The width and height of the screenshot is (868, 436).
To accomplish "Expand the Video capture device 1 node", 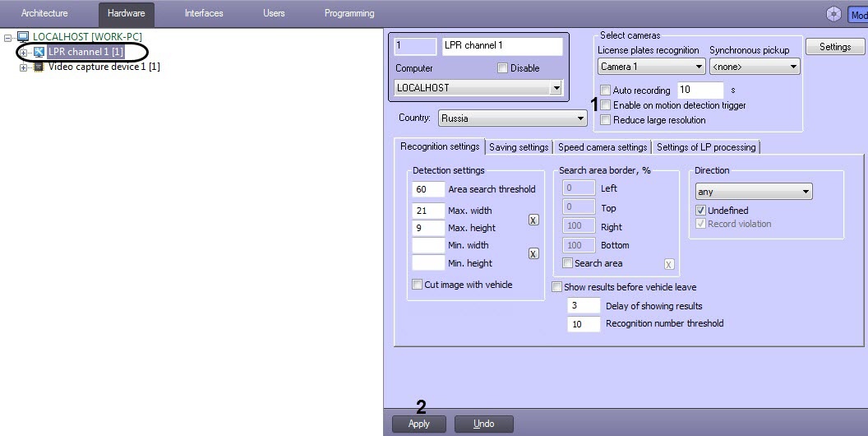I will point(24,67).
